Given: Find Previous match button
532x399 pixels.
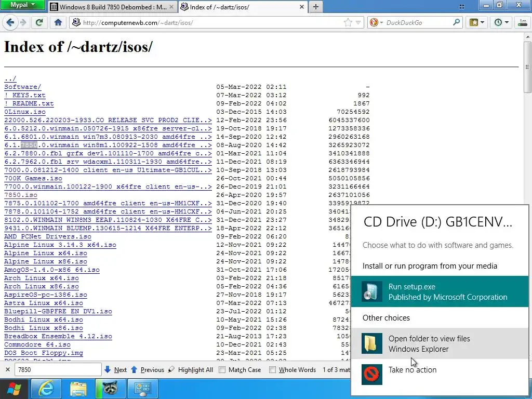Looking at the screenshot, I should [x=147, y=369].
